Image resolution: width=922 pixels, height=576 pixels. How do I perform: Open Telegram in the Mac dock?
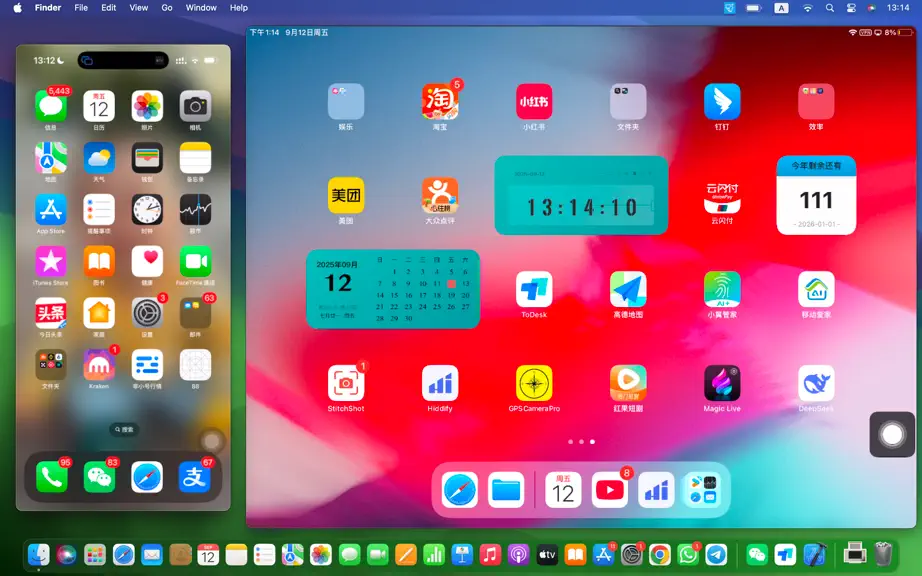[716, 554]
